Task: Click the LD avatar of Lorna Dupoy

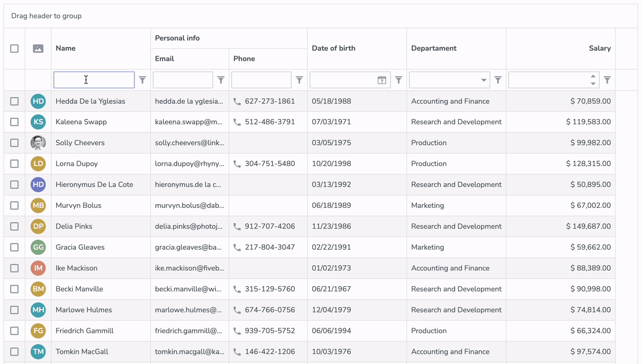Action: [38, 164]
